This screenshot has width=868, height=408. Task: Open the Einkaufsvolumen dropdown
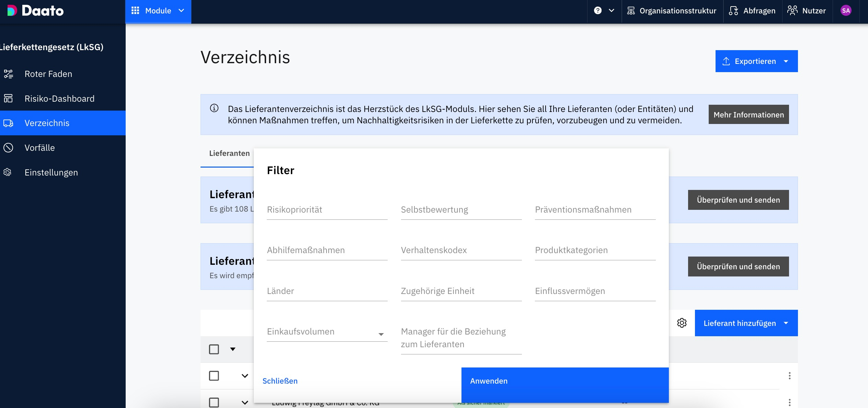[x=327, y=332]
